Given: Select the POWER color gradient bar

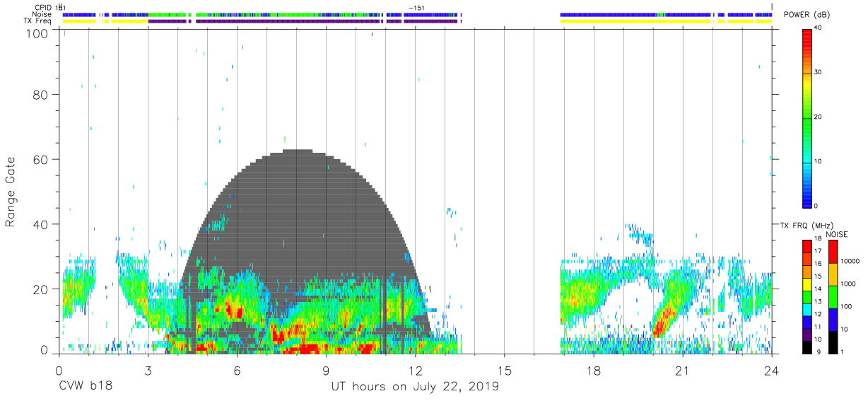Looking at the screenshot, I should [x=807, y=117].
